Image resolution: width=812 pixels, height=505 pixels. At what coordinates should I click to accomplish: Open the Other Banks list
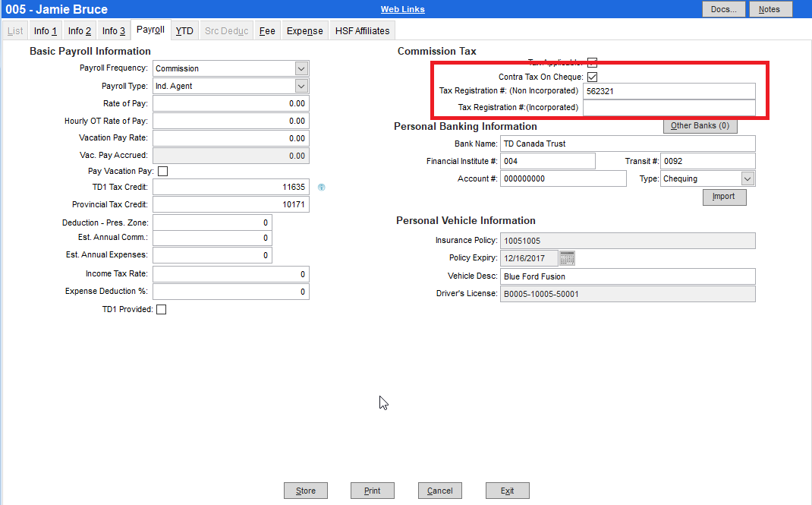pos(700,125)
